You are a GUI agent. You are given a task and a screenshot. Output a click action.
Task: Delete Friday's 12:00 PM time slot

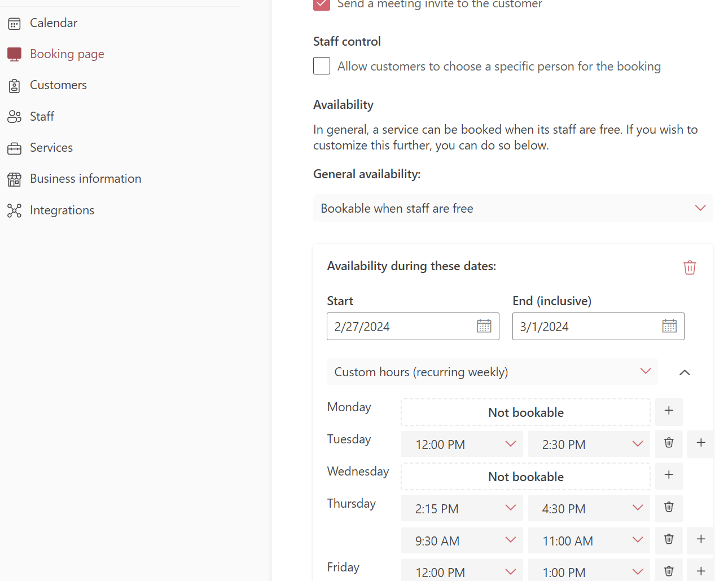[x=669, y=571]
